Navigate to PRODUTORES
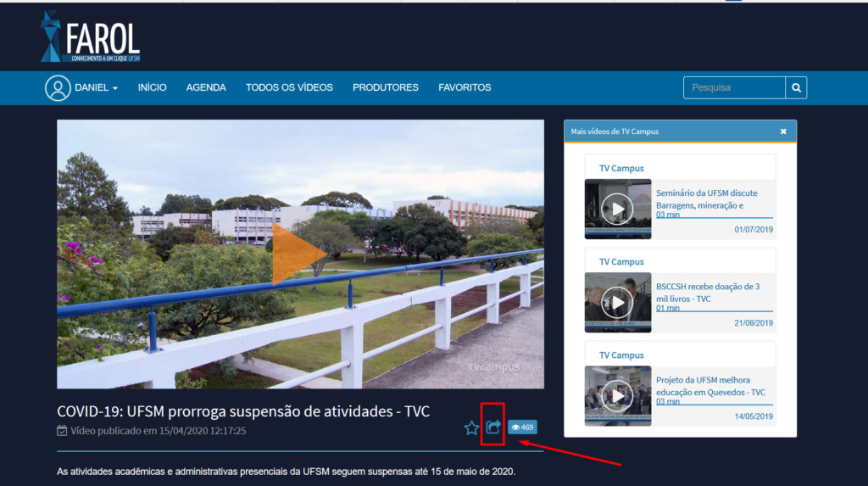 click(x=386, y=88)
